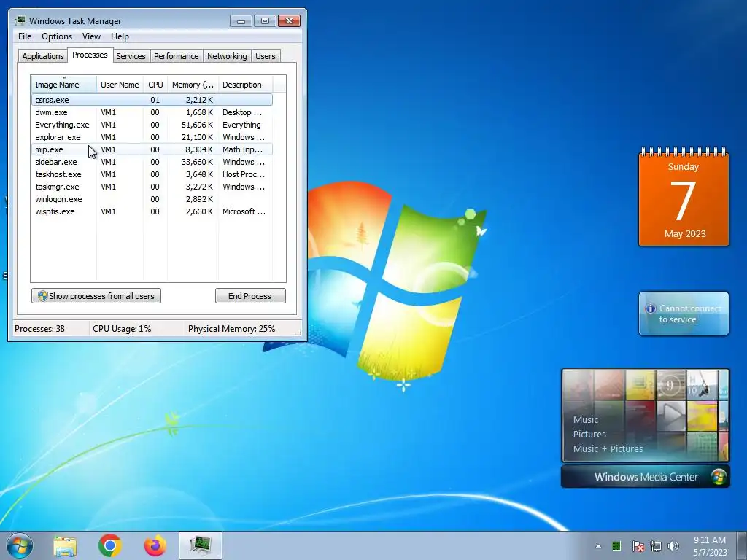Viewport: 747px width, 560px height.
Task: Click CPU Usage: 1% status entry
Action: (122, 329)
